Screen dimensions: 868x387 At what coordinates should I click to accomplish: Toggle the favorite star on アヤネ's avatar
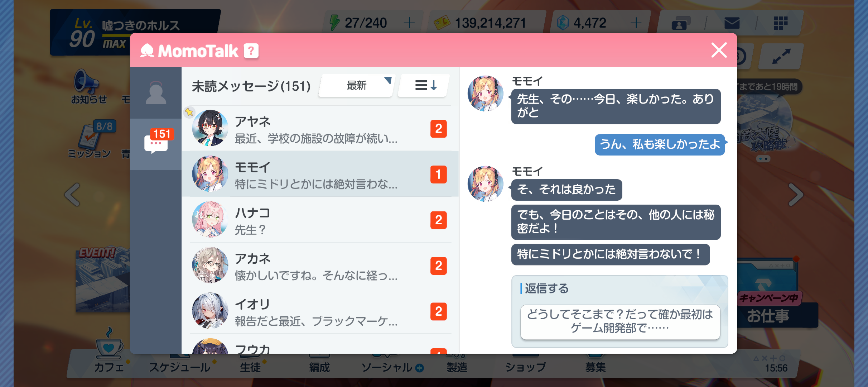189,112
